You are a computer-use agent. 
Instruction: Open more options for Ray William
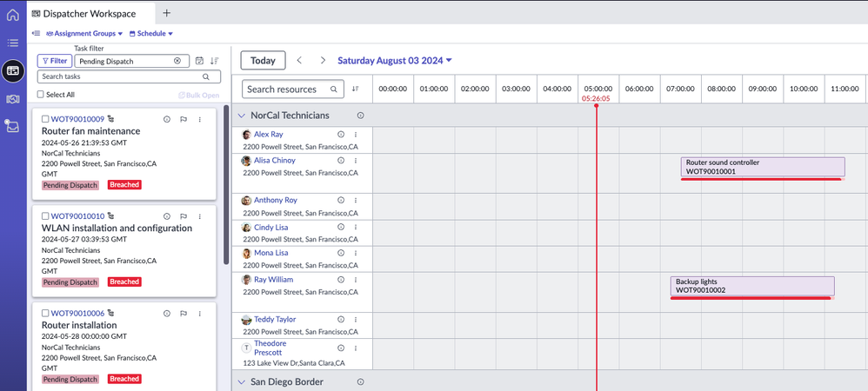click(356, 279)
